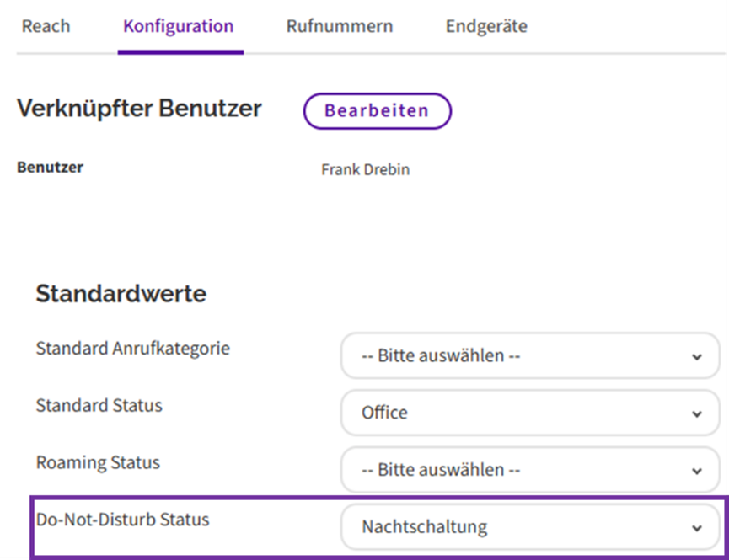Viewport: 729px width, 560px height.
Task: Expand the Roaming Status combo box
Action: [529, 470]
